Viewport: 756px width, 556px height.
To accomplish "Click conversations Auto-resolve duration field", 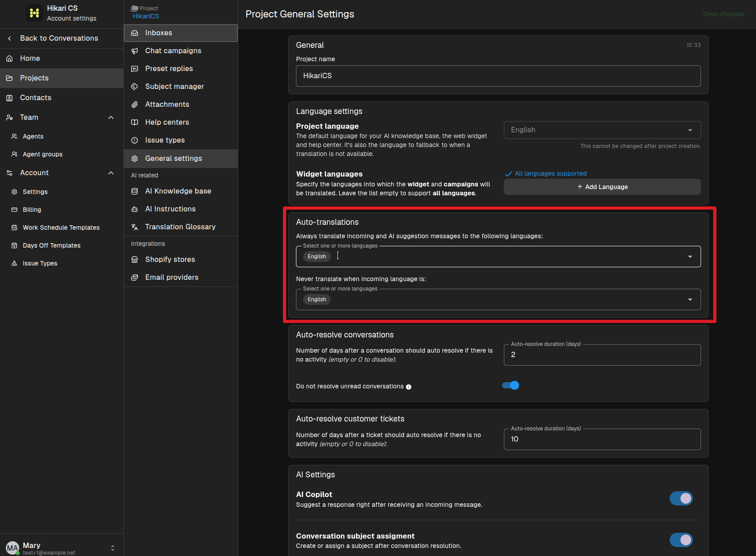I will (602, 355).
